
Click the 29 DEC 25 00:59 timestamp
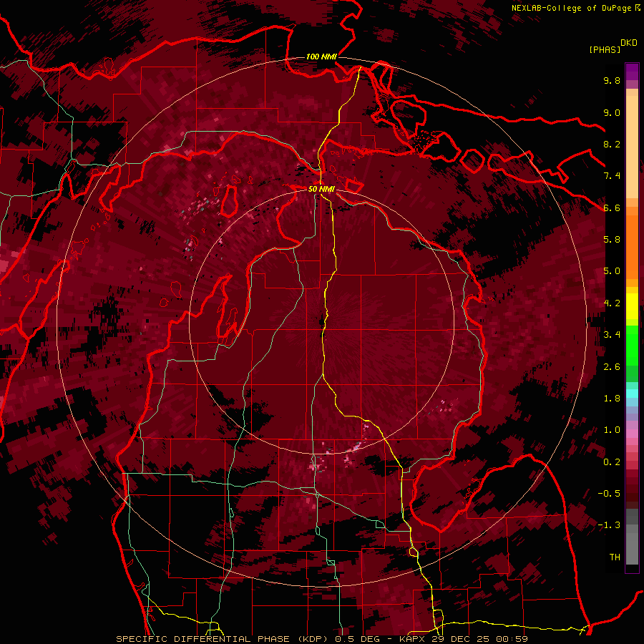479,639
